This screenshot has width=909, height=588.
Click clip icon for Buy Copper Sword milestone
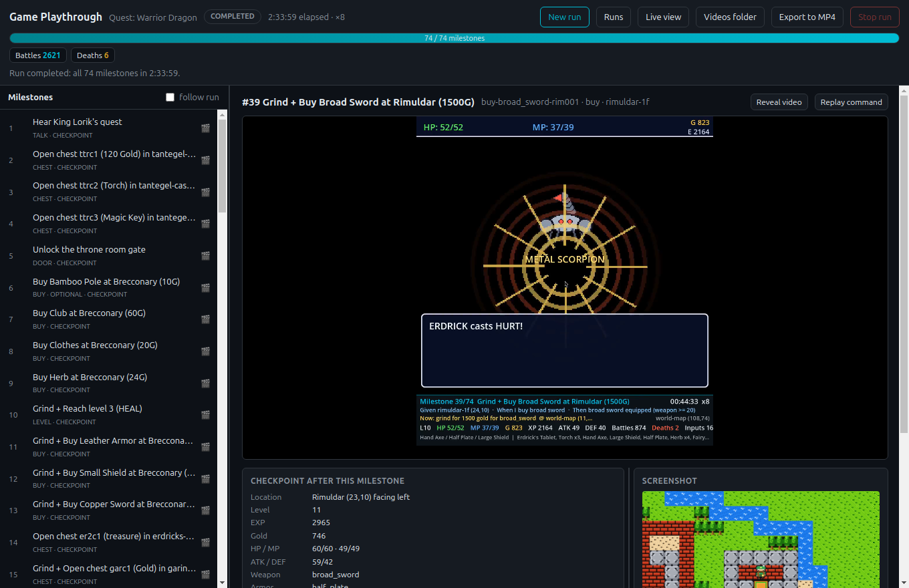(206, 510)
